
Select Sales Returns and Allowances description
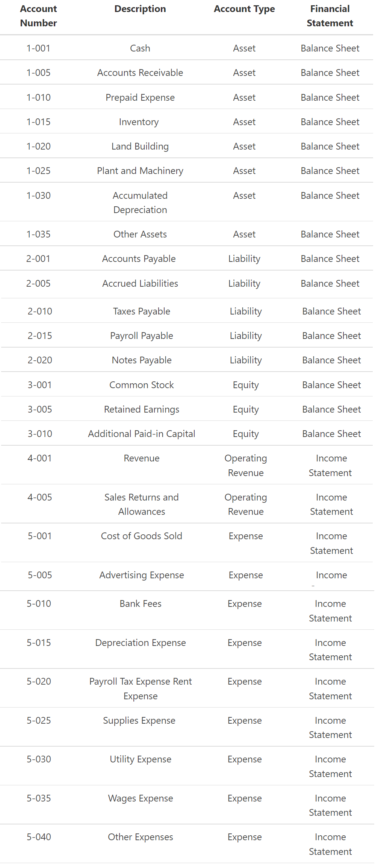[x=142, y=504]
